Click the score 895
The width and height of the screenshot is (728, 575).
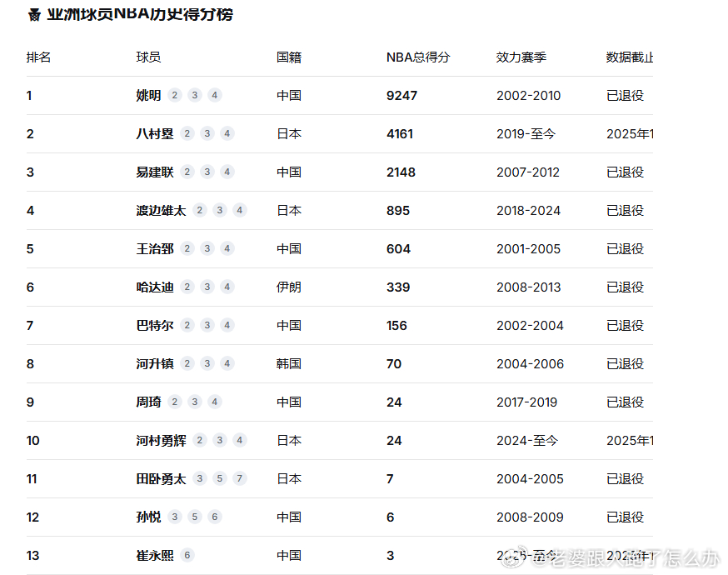coord(398,210)
